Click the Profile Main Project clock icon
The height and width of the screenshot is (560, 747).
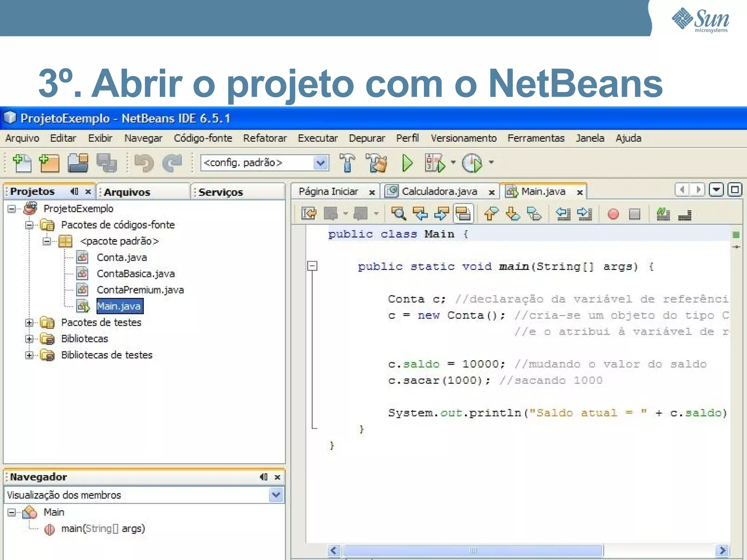(472, 163)
